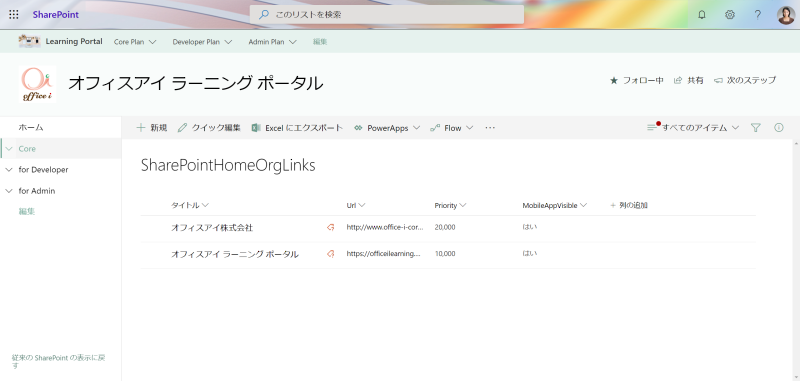This screenshot has height=381, width=800.
Task: Click the SharePointHomeOrgLinks list heading
Action: tap(228, 165)
